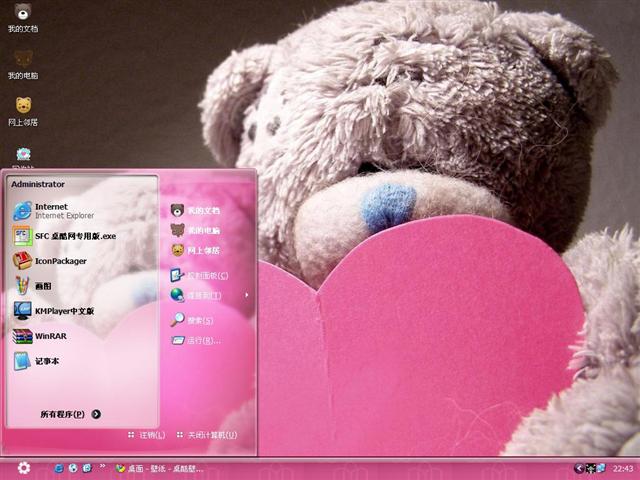This screenshot has width=640, height=480.
Task: Expand the quick launch overflow chevron
Action: [x=102, y=466]
